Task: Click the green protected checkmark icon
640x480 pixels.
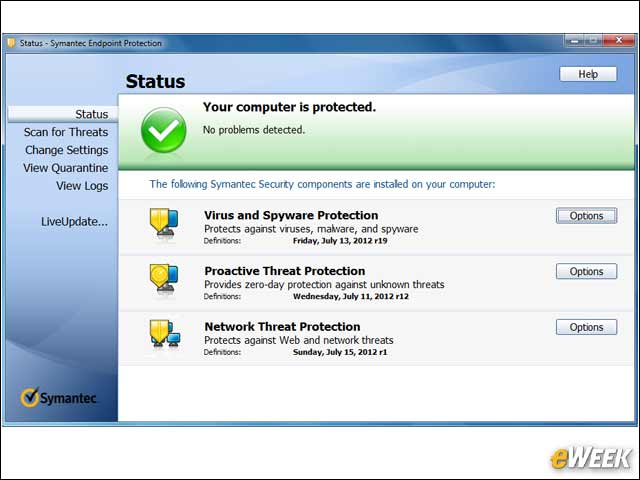Action: click(x=164, y=130)
